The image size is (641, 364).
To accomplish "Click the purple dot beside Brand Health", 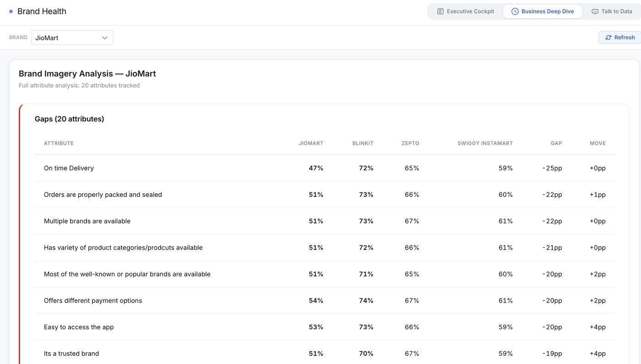I will click(x=11, y=11).
